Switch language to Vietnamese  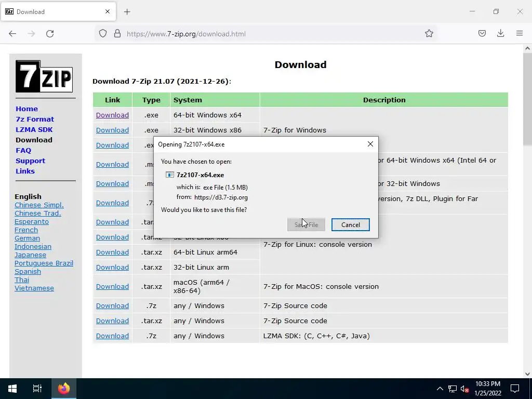[x=34, y=288]
